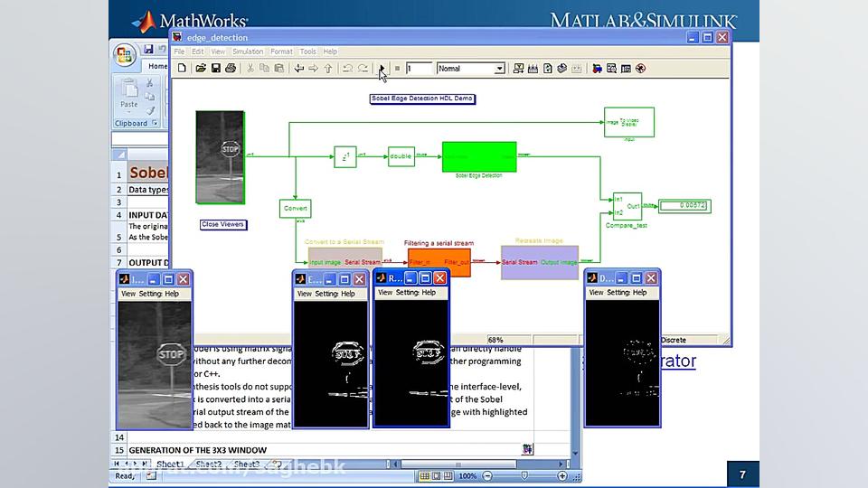Open the Edit menu in edge_detection window

[x=198, y=52]
